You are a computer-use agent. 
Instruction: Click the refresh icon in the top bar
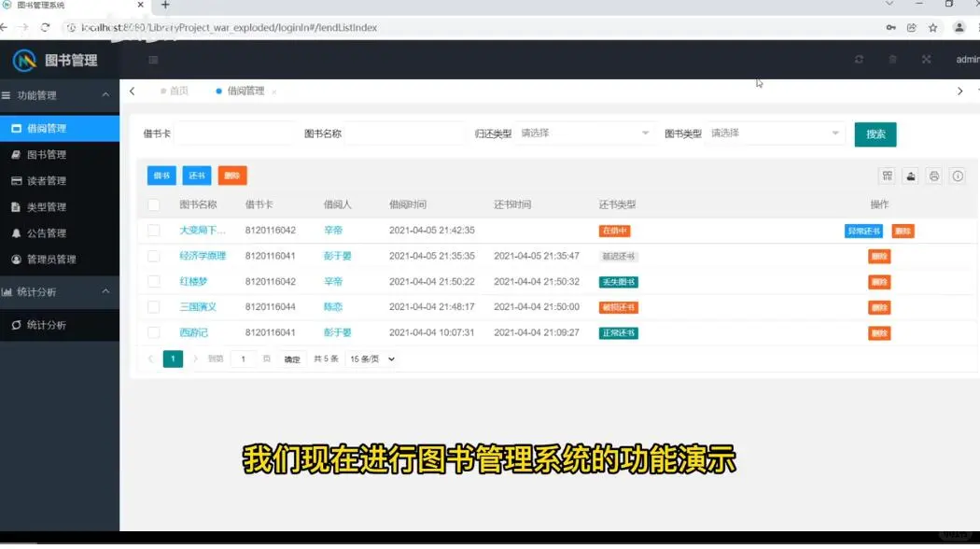(x=858, y=59)
